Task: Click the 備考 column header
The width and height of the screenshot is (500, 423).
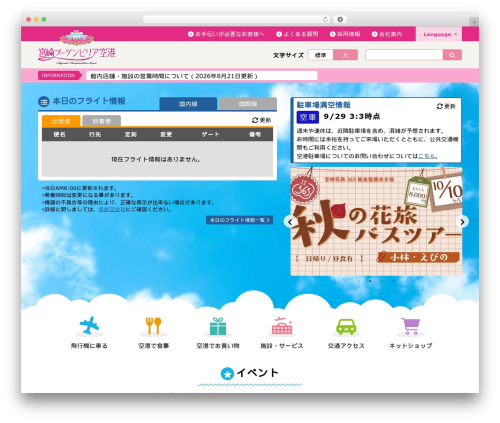Action: pos(255,134)
